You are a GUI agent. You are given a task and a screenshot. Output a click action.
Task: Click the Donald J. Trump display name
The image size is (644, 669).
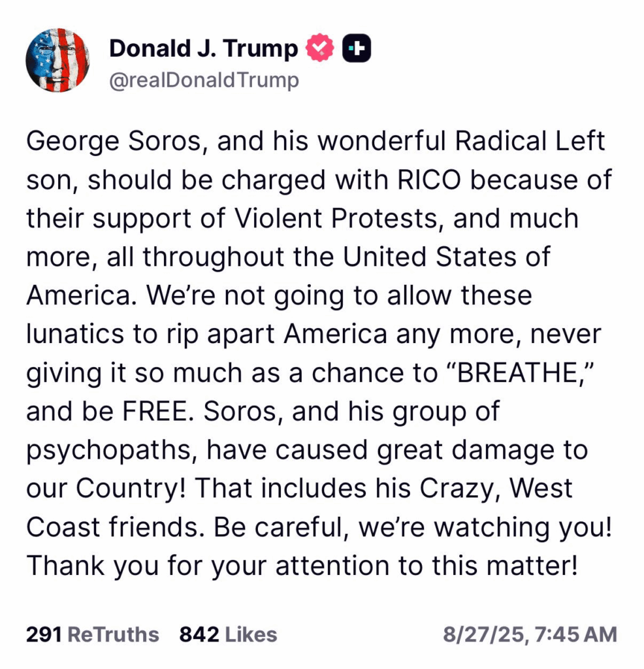pyautogui.click(x=203, y=47)
